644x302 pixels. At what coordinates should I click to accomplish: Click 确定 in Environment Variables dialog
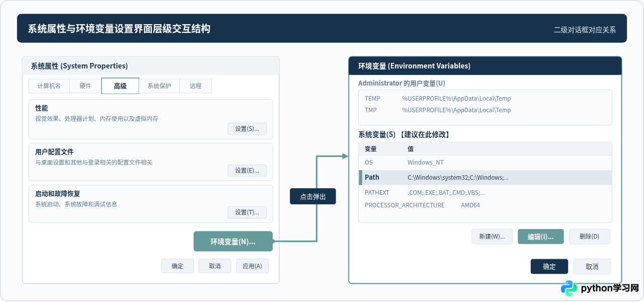point(549,267)
